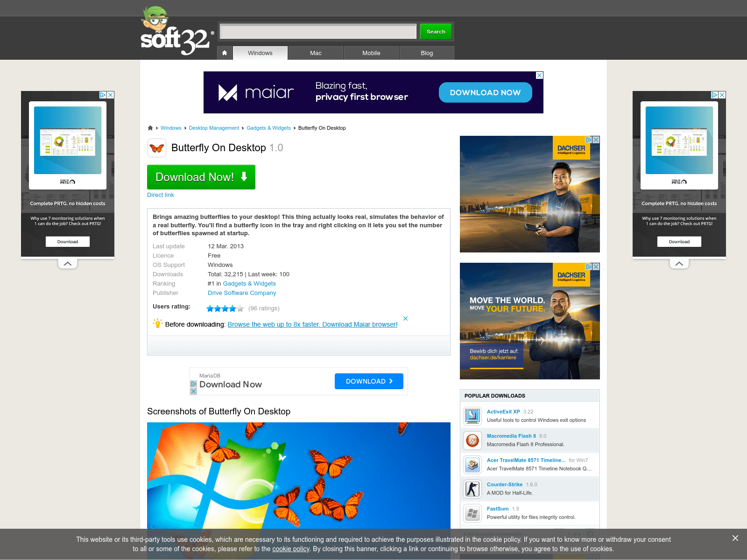Image resolution: width=747 pixels, height=560 pixels.
Task: Click the green Search button
Action: [436, 32]
